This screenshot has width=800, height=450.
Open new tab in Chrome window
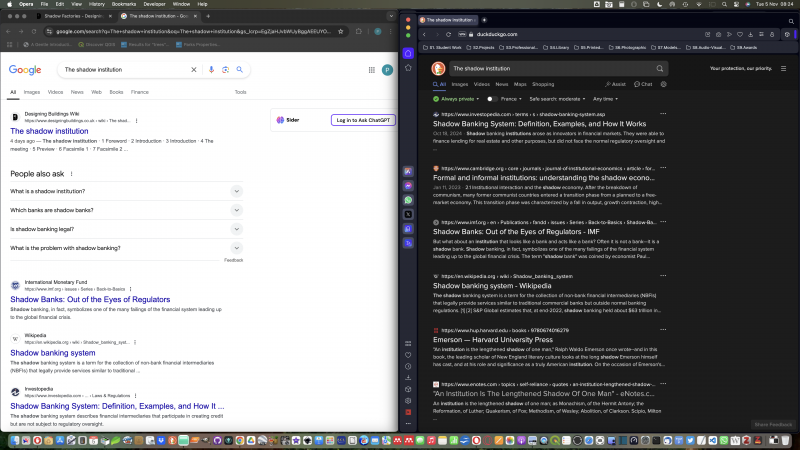click(208, 16)
